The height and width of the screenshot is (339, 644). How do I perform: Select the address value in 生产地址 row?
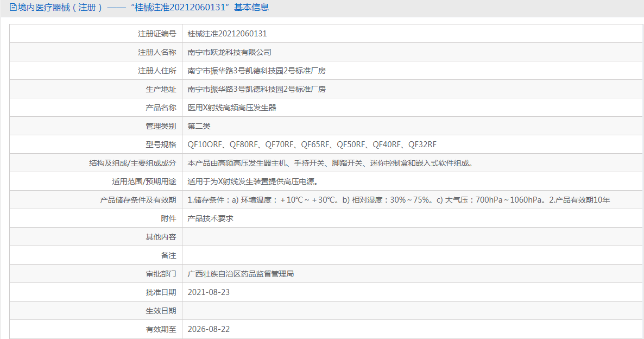[x=257, y=89]
